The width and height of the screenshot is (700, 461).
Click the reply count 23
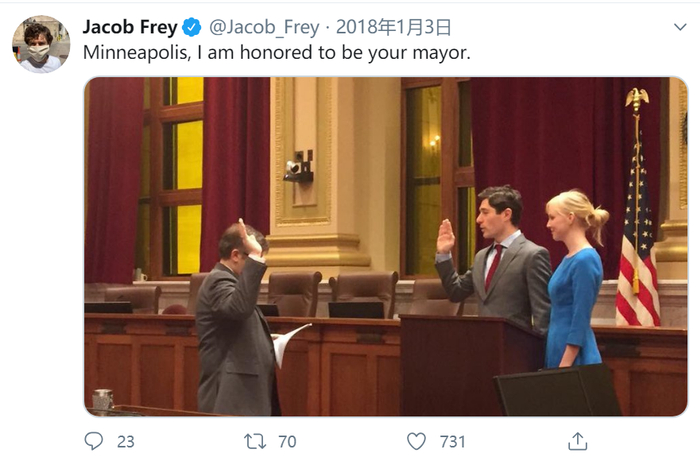click(x=126, y=441)
